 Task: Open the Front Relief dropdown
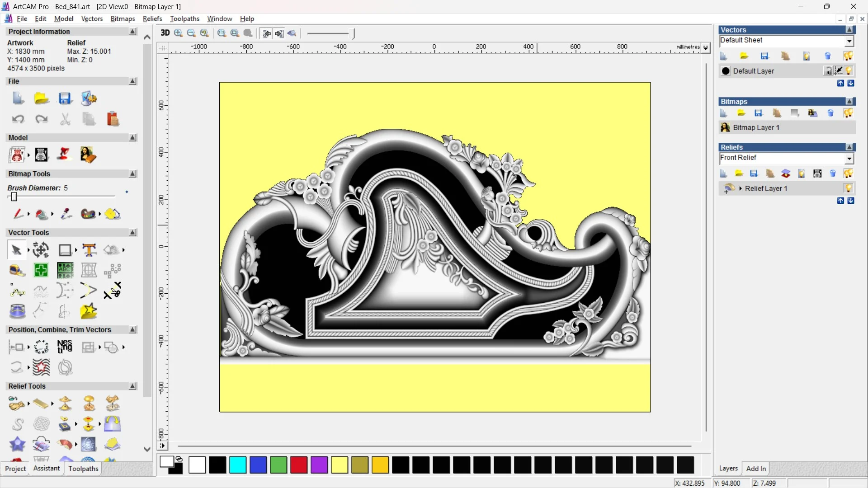(x=849, y=159)
